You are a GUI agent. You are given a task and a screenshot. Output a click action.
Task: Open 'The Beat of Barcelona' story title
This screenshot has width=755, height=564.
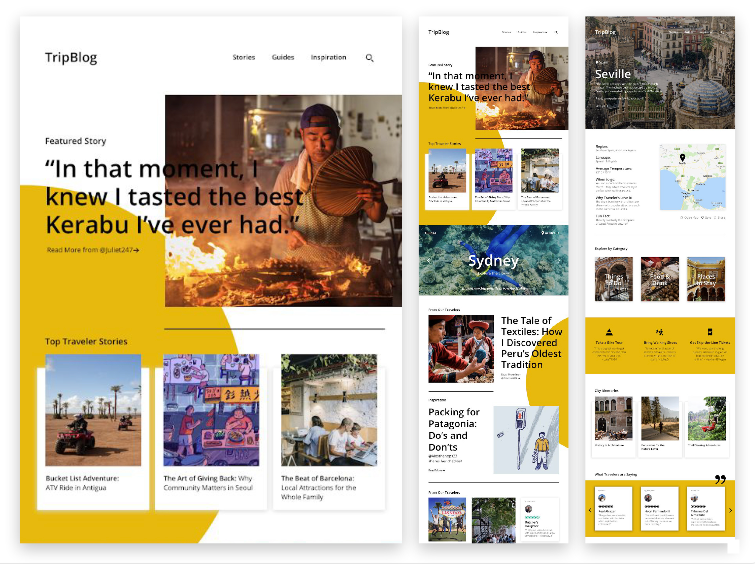click(319, 487)
